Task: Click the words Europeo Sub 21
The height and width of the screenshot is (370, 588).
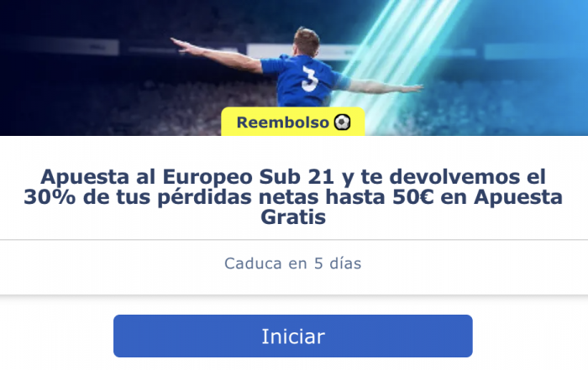Action: (249, 176)
